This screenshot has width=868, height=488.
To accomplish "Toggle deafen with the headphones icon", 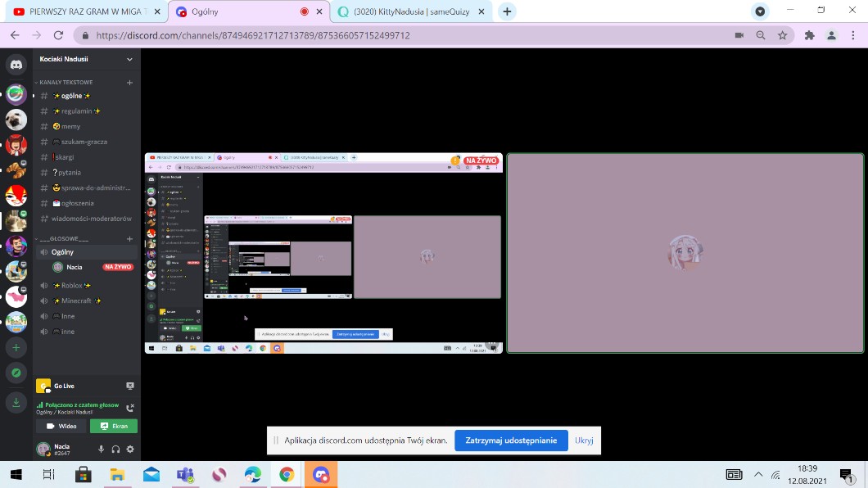I will 115,449.
